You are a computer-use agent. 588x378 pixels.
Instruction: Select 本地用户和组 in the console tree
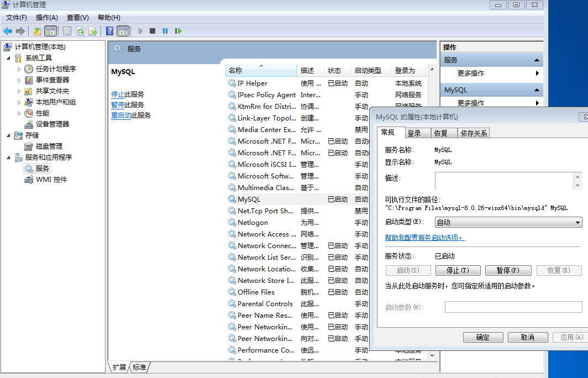[x=55, y=102]
